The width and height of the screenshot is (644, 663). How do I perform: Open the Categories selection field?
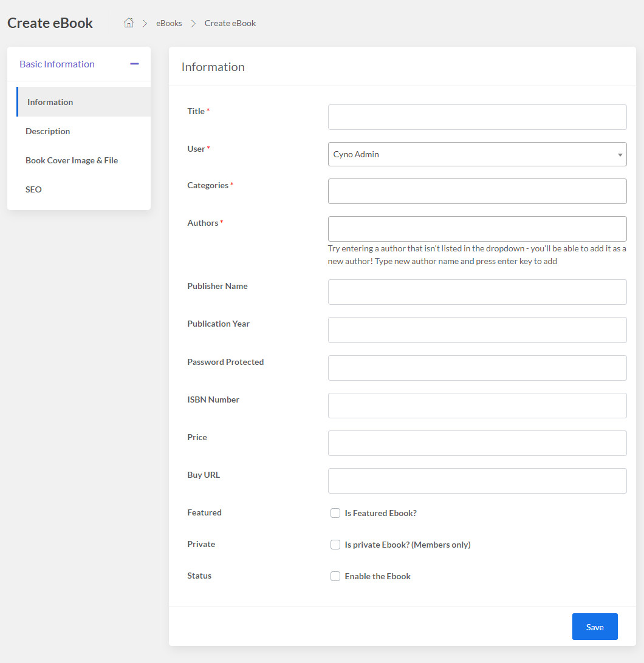tap(477, 191)
